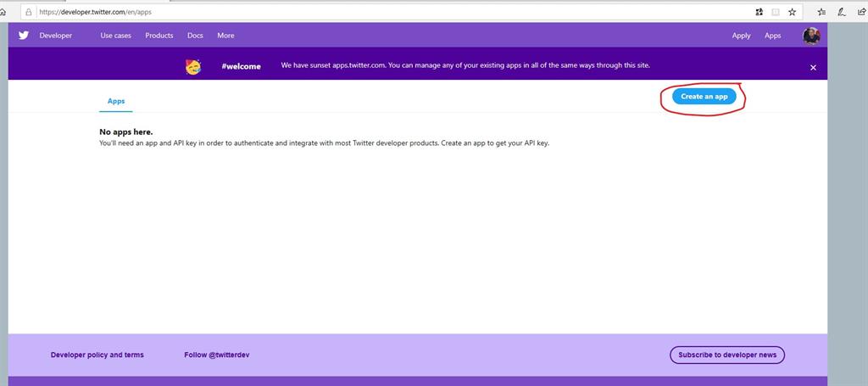868x386 pixels.
Task: Click the browser address bar URL
Action: click(x=95, y=12)
